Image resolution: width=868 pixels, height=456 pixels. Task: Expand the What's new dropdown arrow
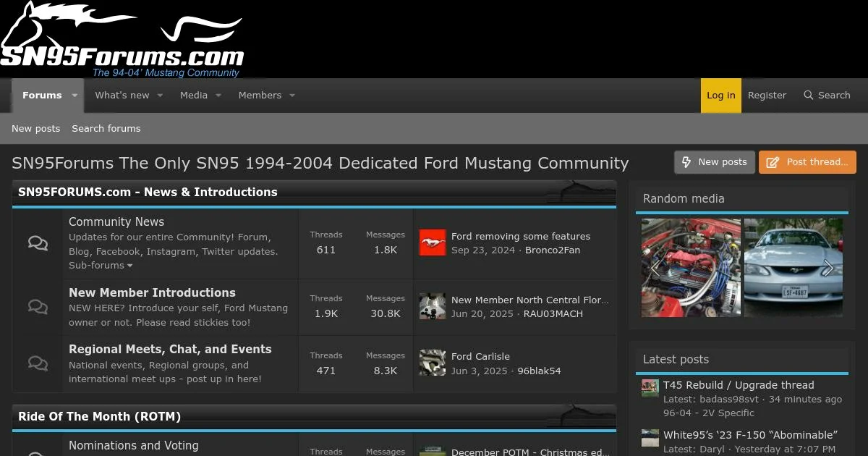click(160, 96)
